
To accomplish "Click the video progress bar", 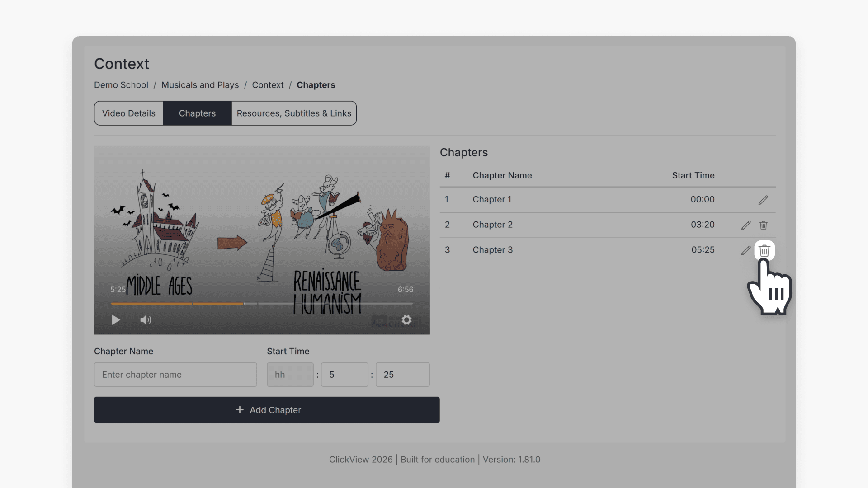I will coord(261,303).
